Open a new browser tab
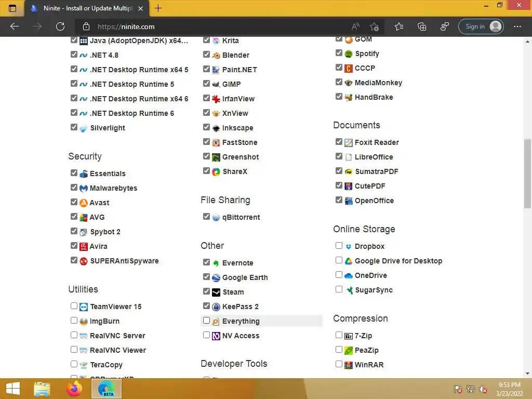This screenshot has height=399, width=532. [158, 8]
